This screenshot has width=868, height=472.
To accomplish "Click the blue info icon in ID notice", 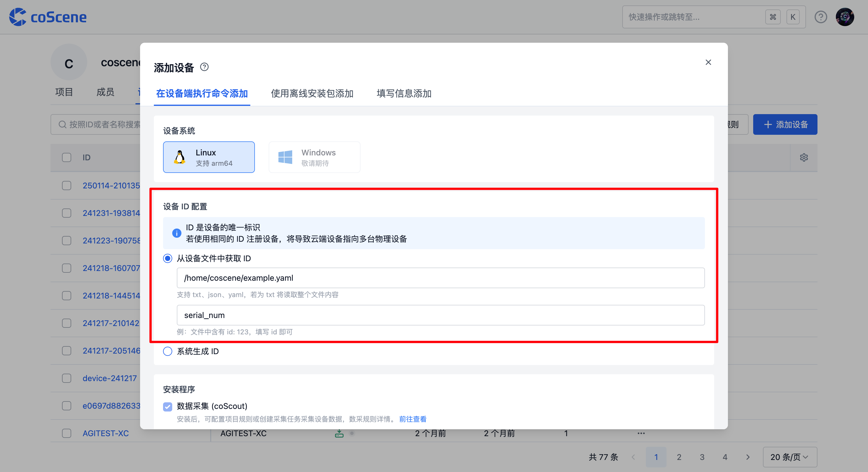I will 177,233.
